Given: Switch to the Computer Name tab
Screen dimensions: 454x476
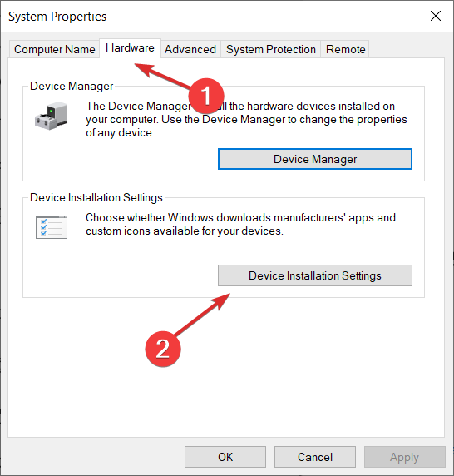Looking at the screenshot, I should pos(55,49).
